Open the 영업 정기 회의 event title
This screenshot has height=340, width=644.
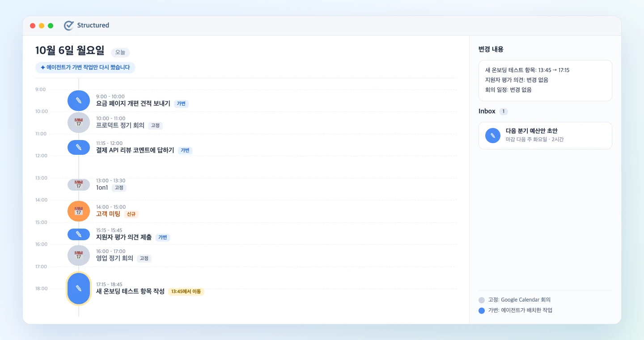(114, 259)
